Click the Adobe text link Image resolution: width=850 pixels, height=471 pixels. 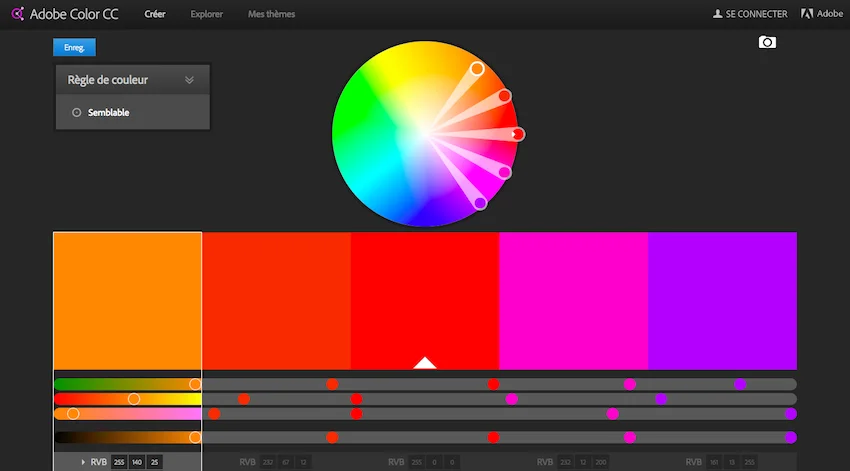(830, 14)
